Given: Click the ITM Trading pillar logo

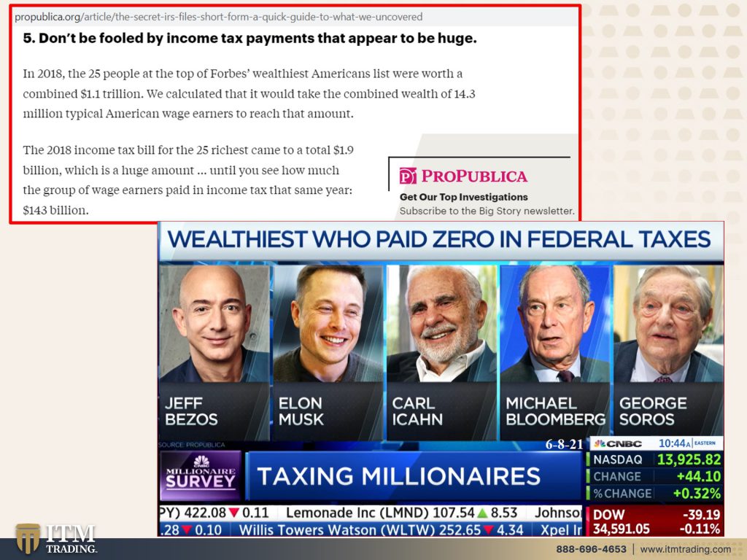Looking at the screenshot, I should [27, 538].
